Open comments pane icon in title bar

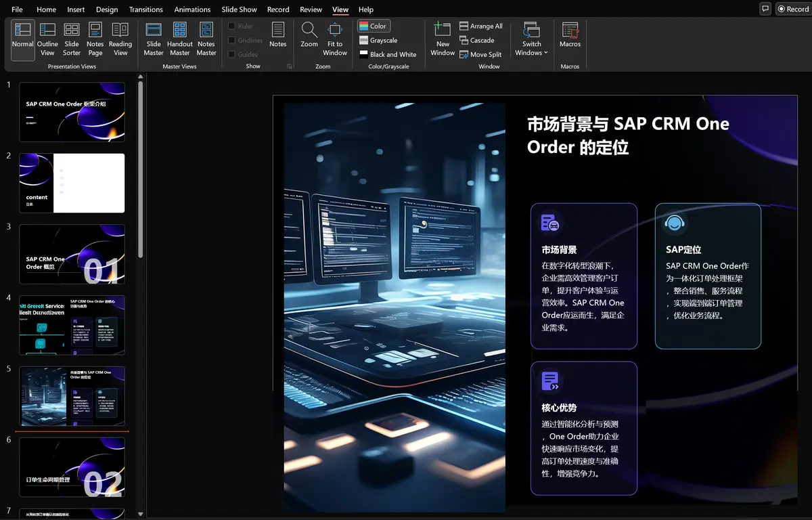pyautogui.click(x=765, y=9)
